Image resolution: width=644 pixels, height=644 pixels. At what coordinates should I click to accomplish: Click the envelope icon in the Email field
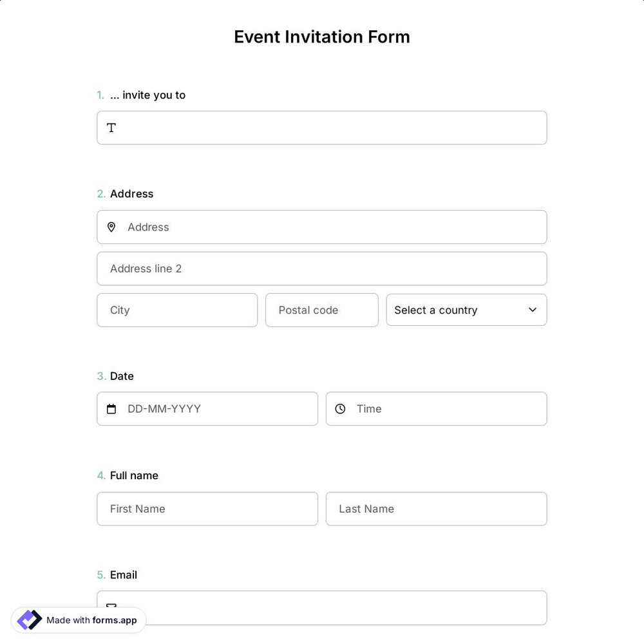[x=111, y=606]
